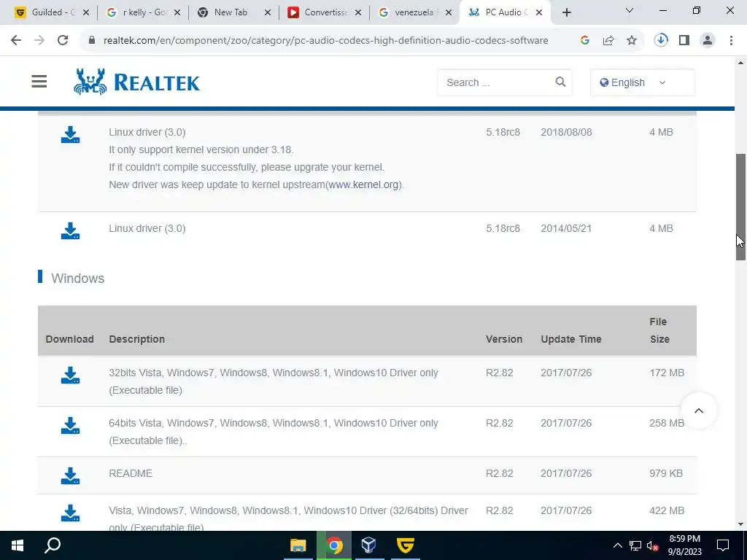The image size is (747, 560).
Task: Click the URL address bar
Action: tap(325, 41)
